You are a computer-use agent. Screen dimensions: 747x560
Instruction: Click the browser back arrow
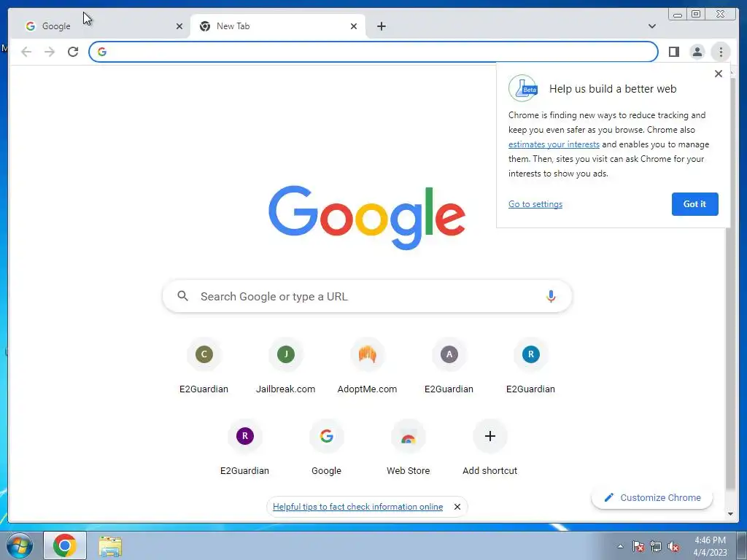coord(26,52)
